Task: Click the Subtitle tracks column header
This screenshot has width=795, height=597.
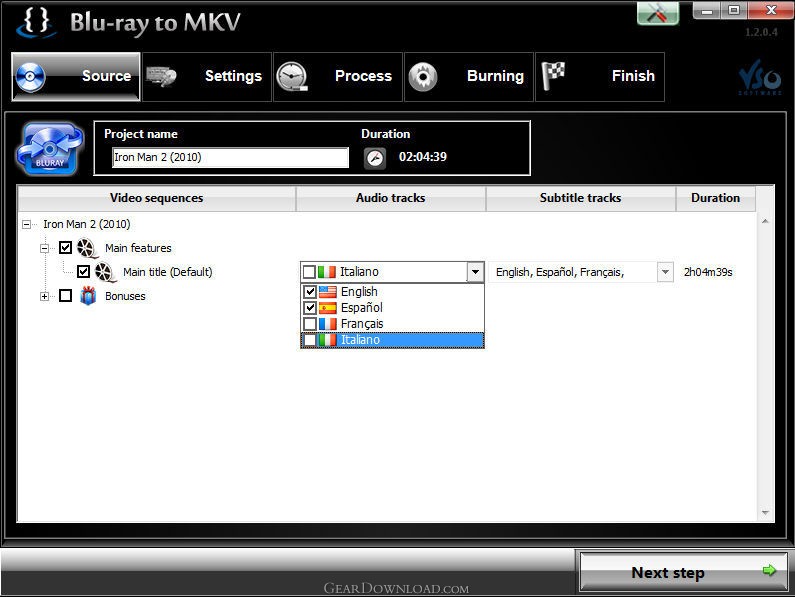Action: click(x=581, y=198)
